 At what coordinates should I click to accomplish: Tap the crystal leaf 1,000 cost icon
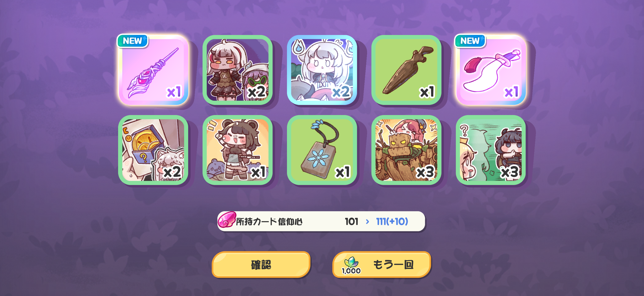(351, 265)
